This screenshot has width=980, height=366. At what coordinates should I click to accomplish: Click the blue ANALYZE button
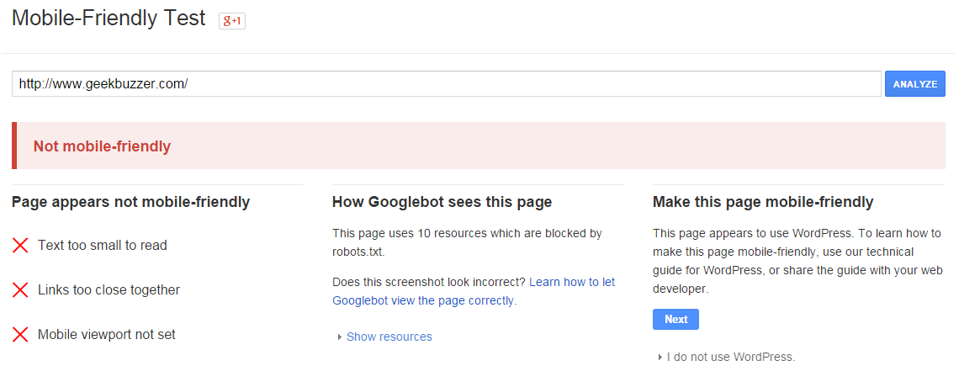pyautogui.click(x=915, y=84)
